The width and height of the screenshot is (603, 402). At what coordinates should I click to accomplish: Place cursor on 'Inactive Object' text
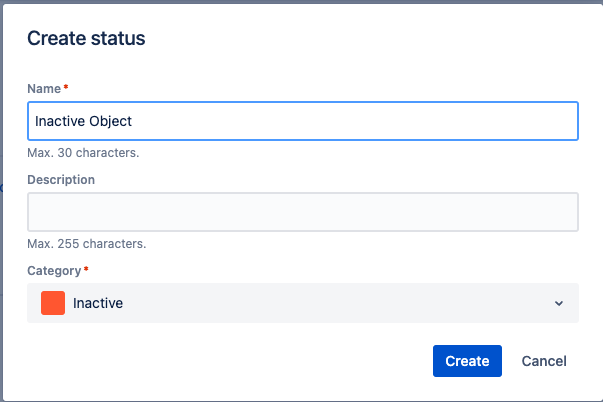[x=83, y=121]
